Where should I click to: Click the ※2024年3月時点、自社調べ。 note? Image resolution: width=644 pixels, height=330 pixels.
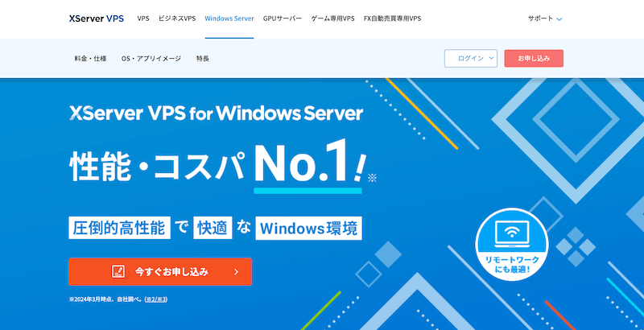(106, 299)
